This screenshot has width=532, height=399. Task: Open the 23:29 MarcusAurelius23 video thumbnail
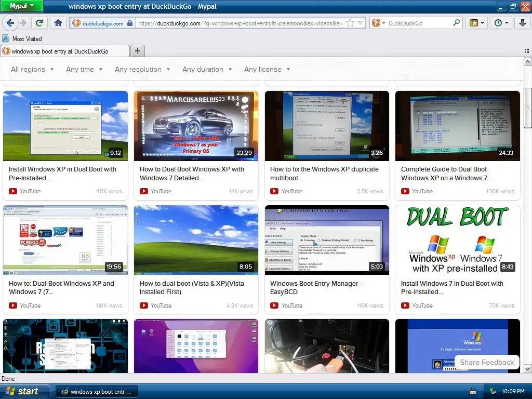(196, 126)
